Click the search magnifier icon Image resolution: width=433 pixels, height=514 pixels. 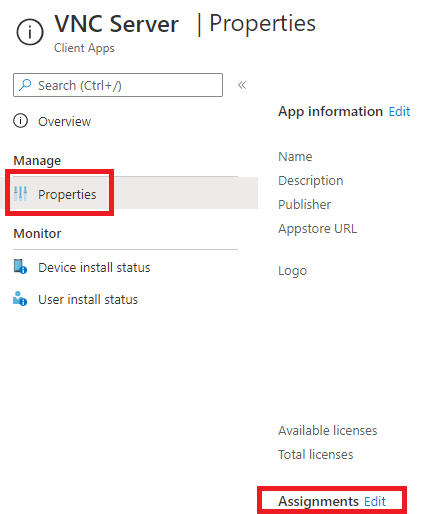tap(25, 85)
